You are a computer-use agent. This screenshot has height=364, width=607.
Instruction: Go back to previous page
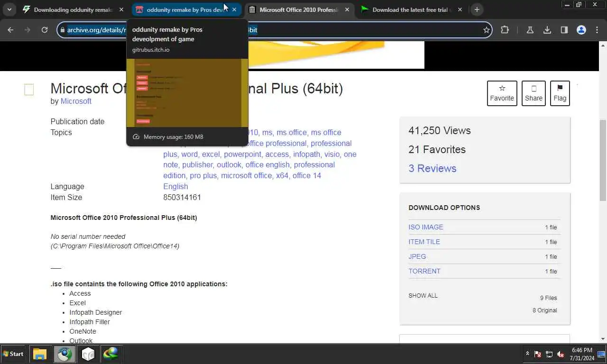10,30
